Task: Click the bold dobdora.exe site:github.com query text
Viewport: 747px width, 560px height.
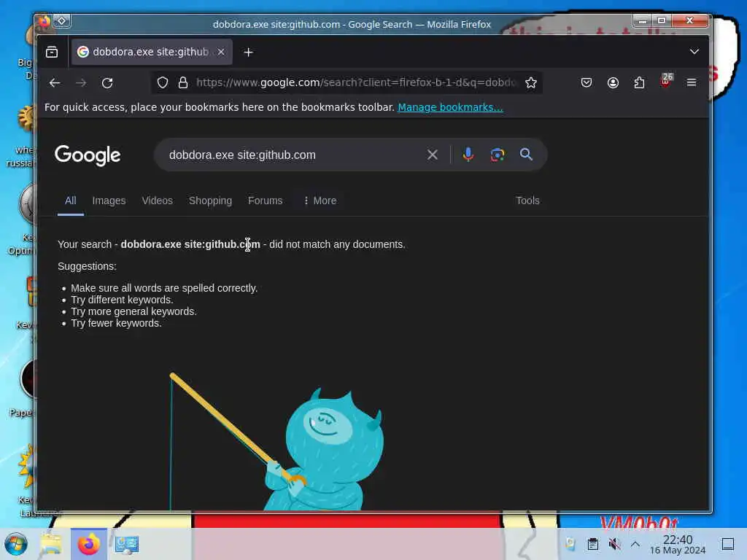Action: pyautogui.click(x=190, y=244)
